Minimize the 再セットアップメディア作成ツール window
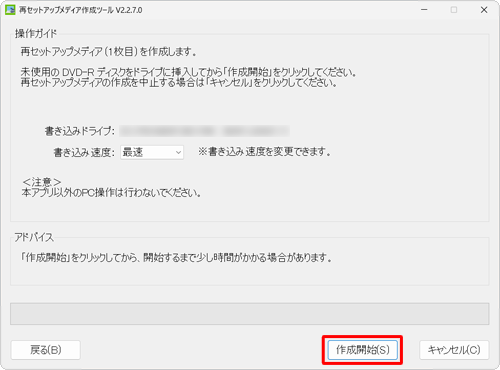The width and height of the screenshot is (500, 370). click(x=424, y=10)
